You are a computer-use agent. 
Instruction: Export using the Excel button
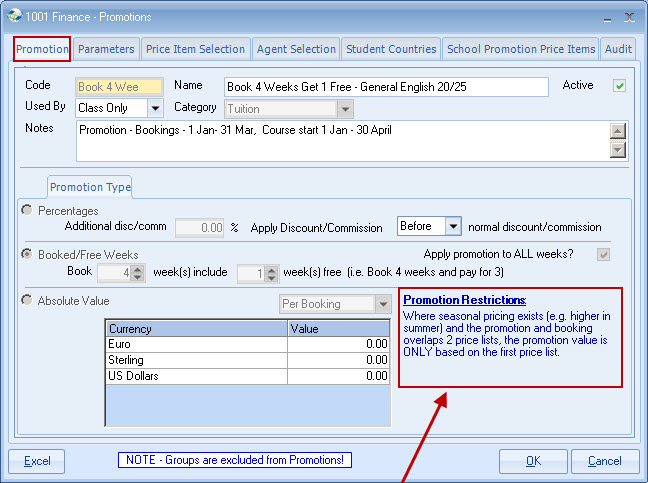coord(37,461)
